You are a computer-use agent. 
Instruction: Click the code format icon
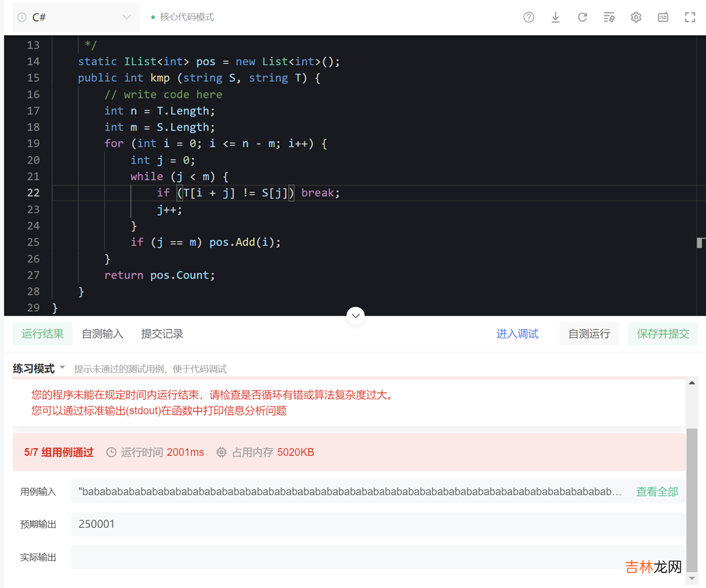(609, 17)
